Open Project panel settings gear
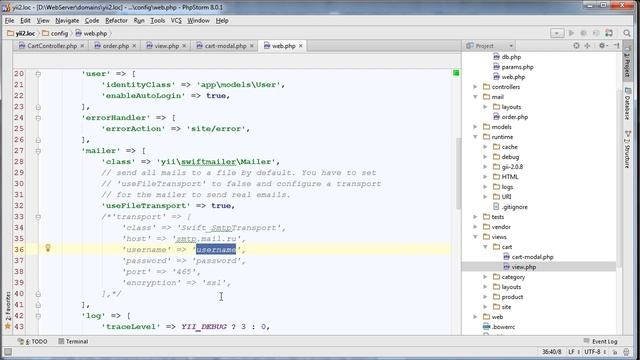This screenshot has height=360, width=640. (x=602, y=46)
